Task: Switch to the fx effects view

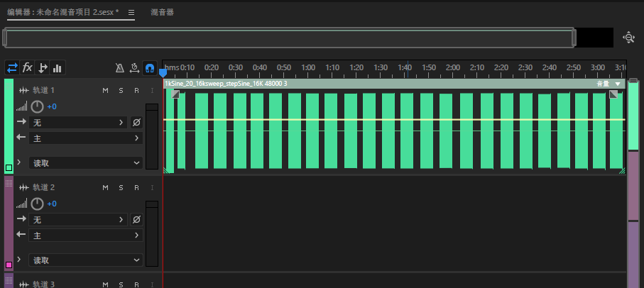Action: coord(27,67)
